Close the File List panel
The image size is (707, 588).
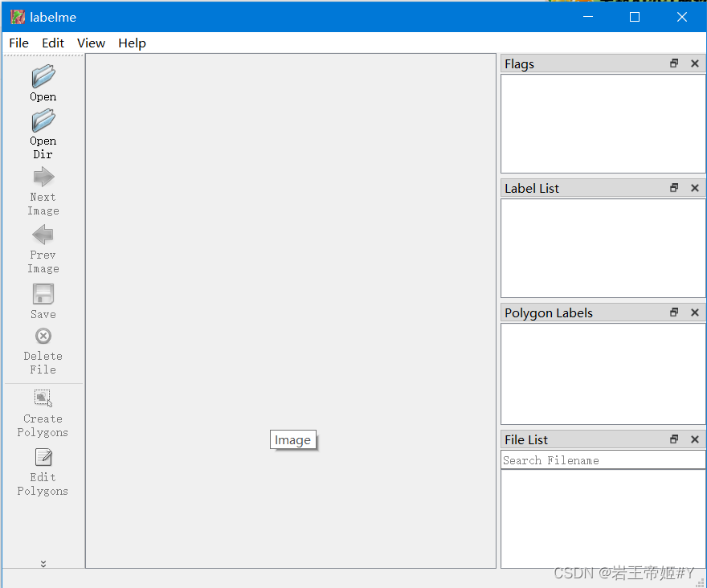694,439
